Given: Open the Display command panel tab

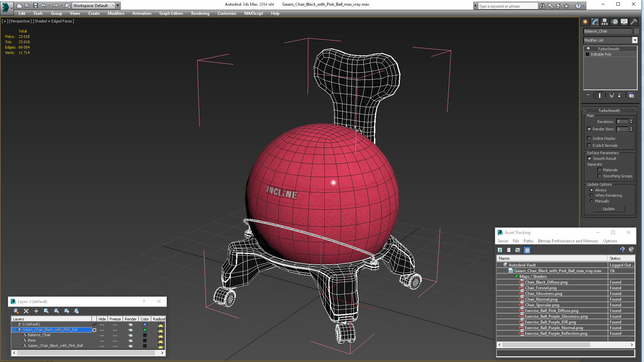Looking at the screenshot, I should pos(624,22).
